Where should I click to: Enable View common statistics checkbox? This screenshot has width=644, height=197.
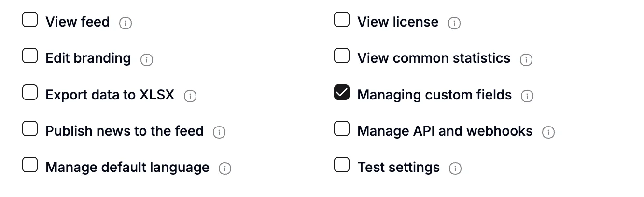click(x=342, y=56)
